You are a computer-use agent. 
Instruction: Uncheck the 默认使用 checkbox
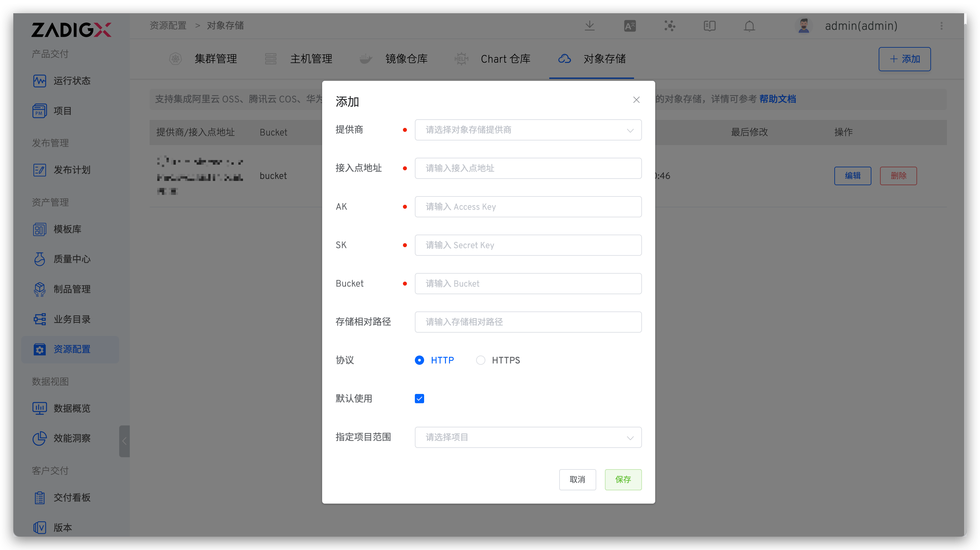[x=419, y=399]
